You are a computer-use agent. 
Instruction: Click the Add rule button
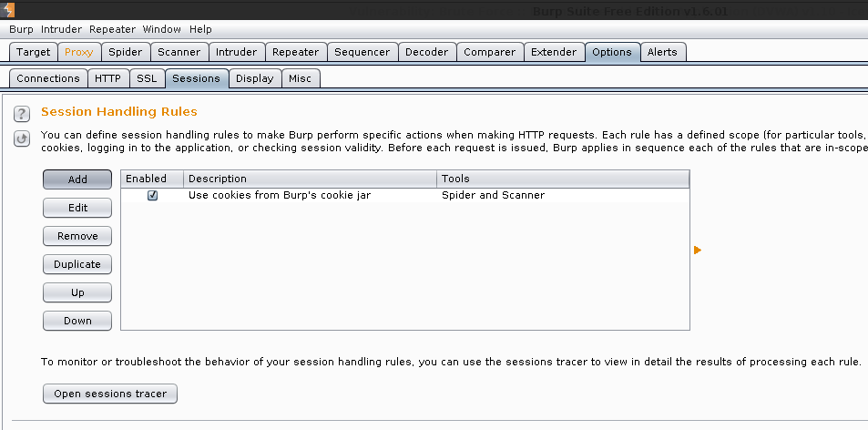(77, 179)
